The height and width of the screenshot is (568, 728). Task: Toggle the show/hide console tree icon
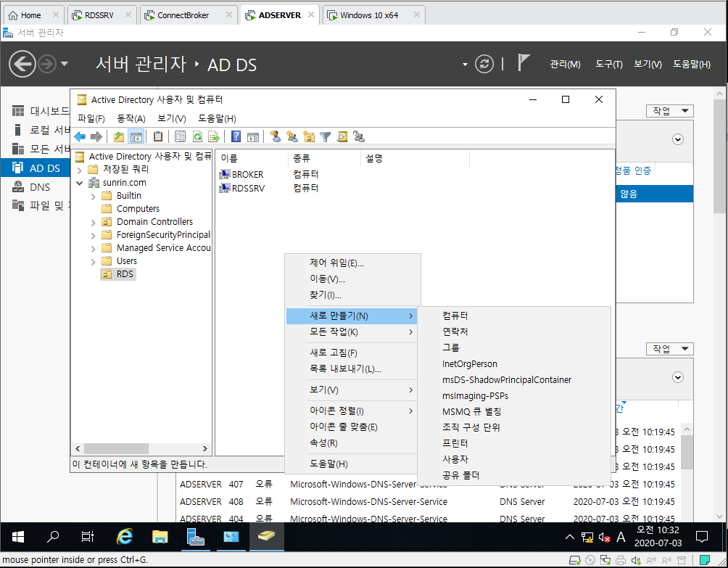[136, 136]
